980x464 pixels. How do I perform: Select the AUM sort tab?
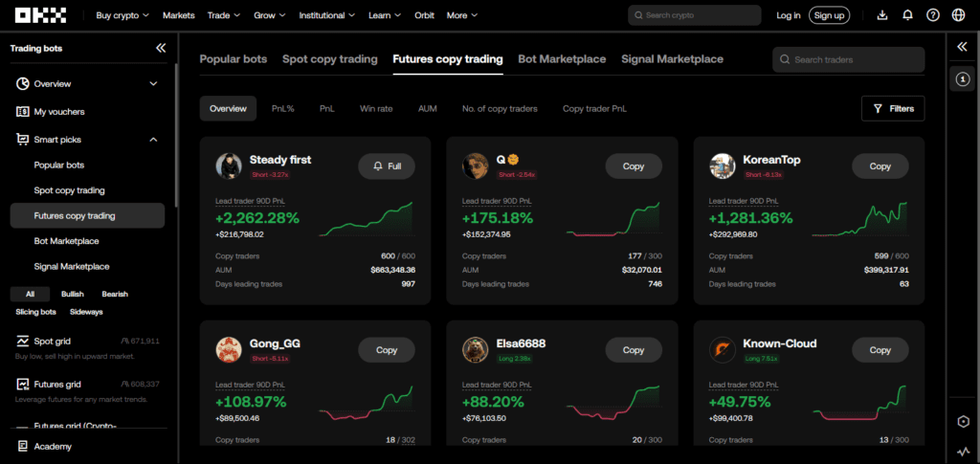click(428, 109)
